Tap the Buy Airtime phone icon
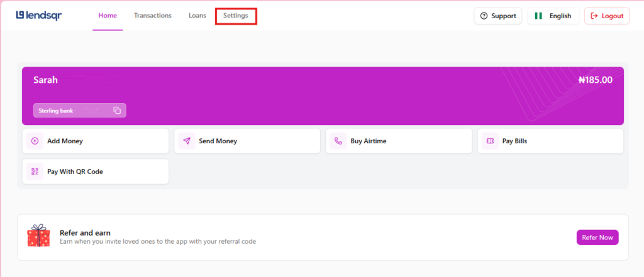This screenshot has width=644, height=277. [x=338, y=141]
